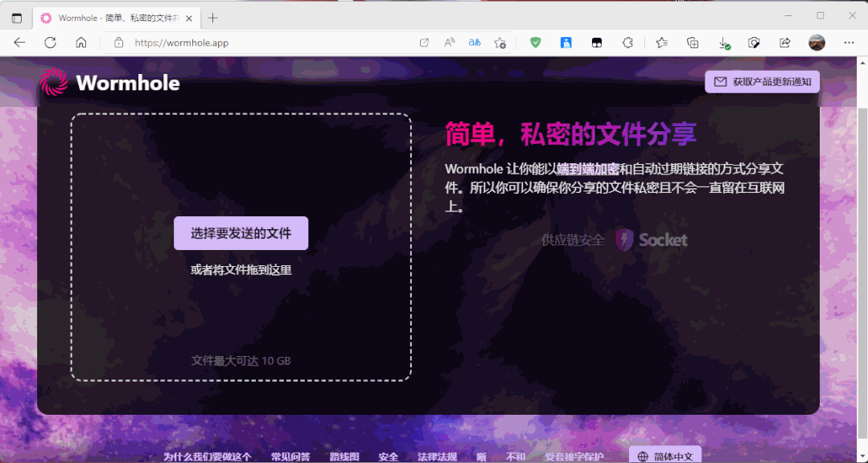The image size is (868, 463).
Task: Start a web capture screenshot
Action: (754, 43)
